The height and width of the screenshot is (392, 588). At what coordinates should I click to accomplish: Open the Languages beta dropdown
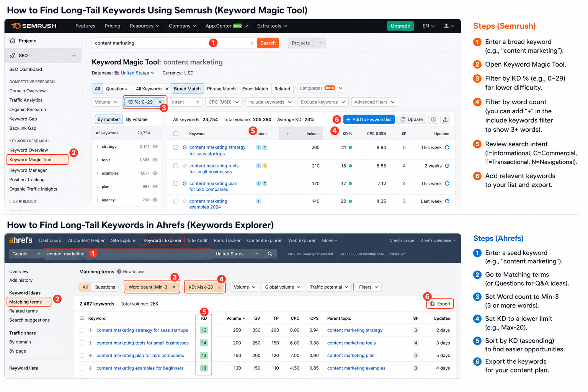[321, 88]
